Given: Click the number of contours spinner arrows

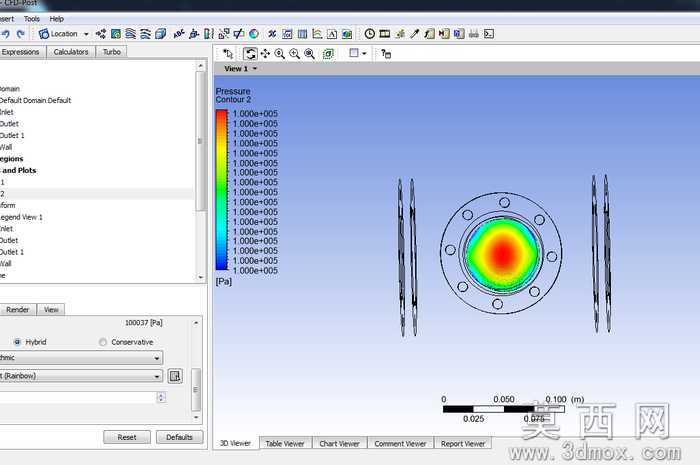Looking at the screenshot, I should [161, 397].
